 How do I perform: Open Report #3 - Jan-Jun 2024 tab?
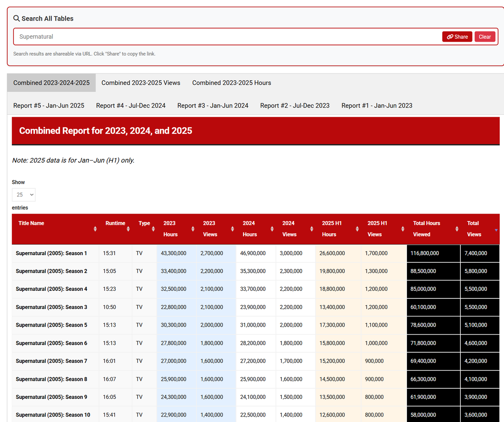tap(213, 105)
